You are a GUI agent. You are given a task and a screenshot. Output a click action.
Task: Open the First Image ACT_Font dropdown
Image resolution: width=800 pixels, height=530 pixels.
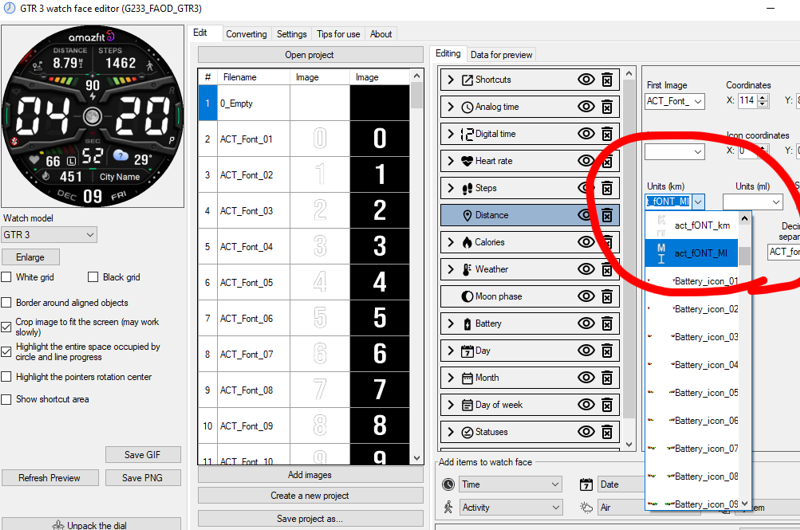point(674,101)
